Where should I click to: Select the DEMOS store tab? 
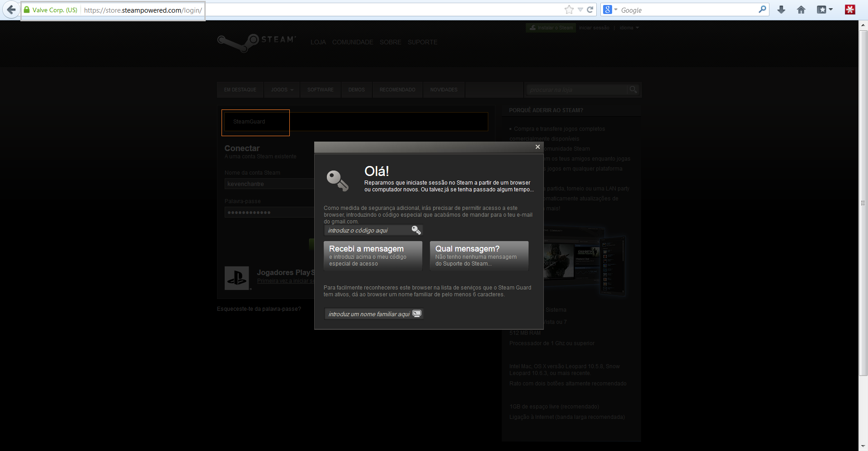coord(356,90)
